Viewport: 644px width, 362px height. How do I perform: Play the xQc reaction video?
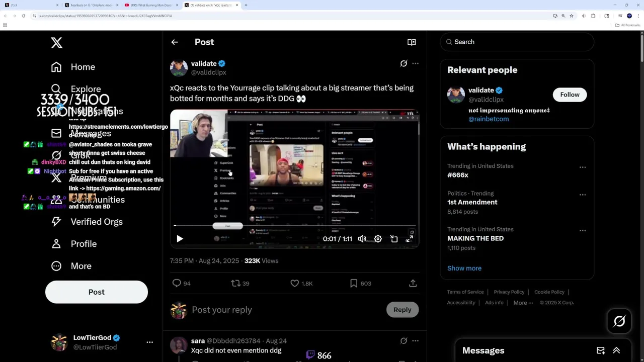[180, 239]
